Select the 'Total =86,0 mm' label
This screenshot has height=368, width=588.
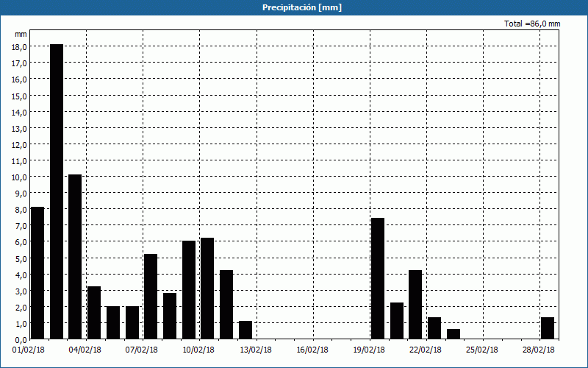(x=532, y=24)
